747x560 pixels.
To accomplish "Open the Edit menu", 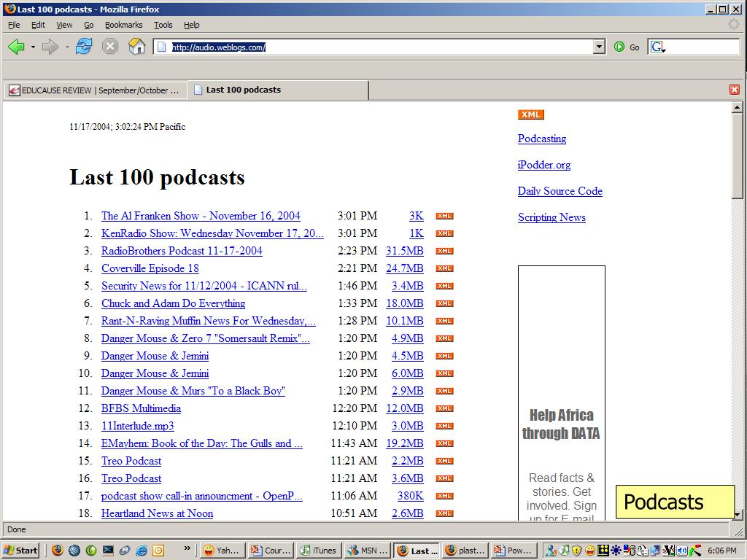I will tap(38, 25).
